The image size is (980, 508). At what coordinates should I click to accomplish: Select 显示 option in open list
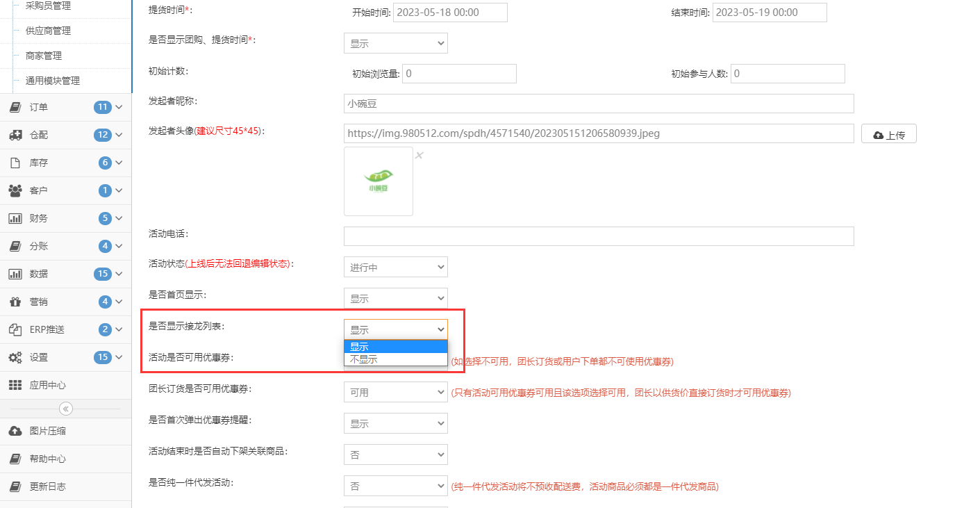pyautogui.click(x=396, y=347)
